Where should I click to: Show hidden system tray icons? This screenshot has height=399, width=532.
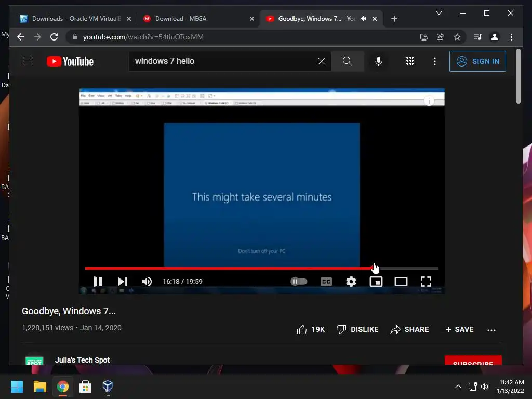(x=458, y=387)
